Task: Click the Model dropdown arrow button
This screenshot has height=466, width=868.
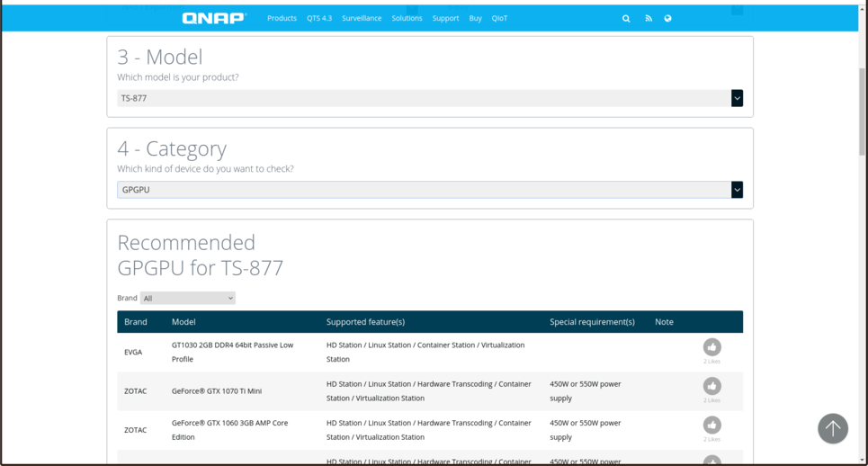Action: [737, 98]
